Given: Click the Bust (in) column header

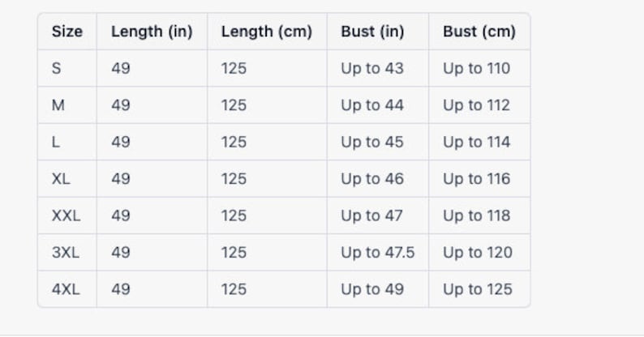Looking at the screenshot, I should [372, 32].
